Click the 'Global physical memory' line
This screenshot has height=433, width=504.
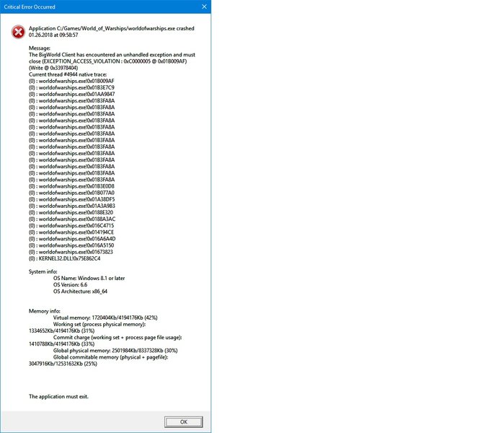pyautogui.click(x=115, y=351)
